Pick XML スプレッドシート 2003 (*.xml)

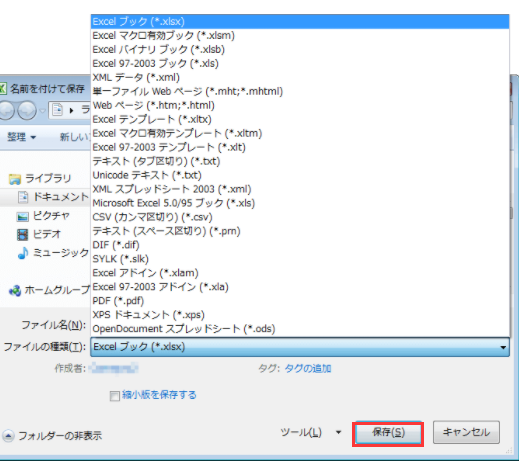coord(300,190)
